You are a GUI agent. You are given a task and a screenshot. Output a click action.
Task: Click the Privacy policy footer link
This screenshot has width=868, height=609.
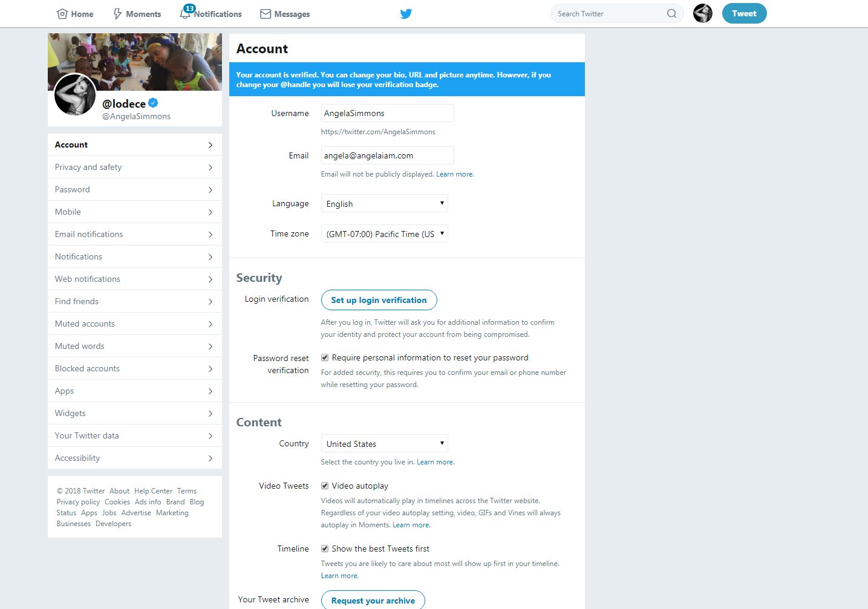pyautogui.click(x=78, y=502)
